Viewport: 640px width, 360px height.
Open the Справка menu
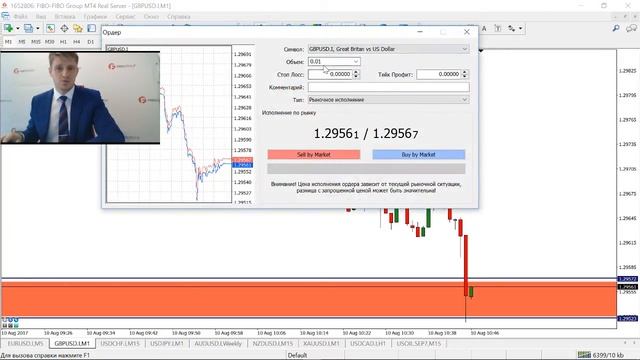pyautogui.click(x=178, y=16)
